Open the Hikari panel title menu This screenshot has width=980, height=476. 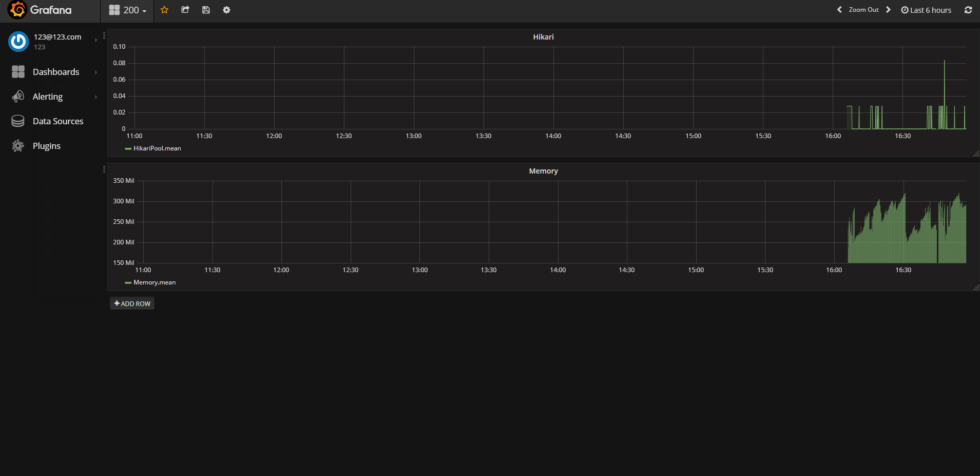[x=543, y=37]
